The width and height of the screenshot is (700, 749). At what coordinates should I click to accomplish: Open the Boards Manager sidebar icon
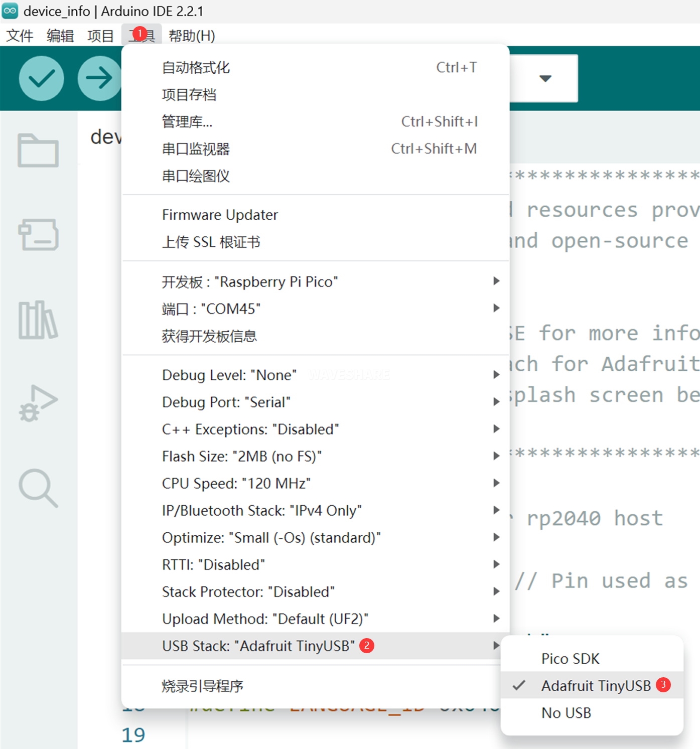[x=38, y=234]
